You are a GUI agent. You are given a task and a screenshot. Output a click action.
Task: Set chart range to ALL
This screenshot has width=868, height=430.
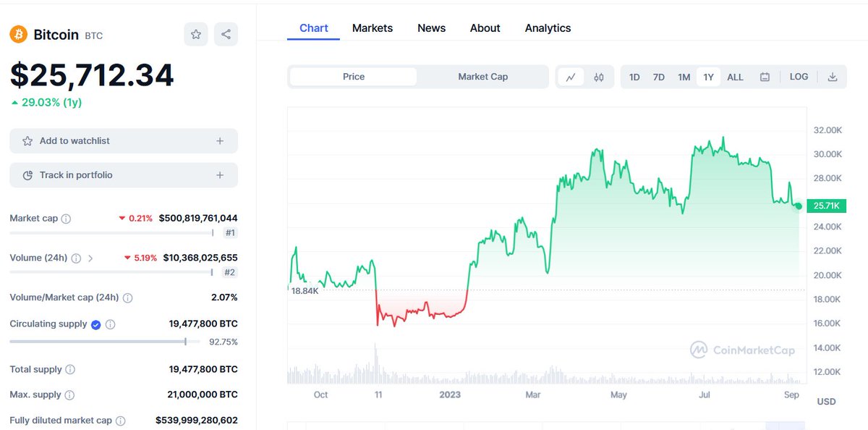coord(735,77)
